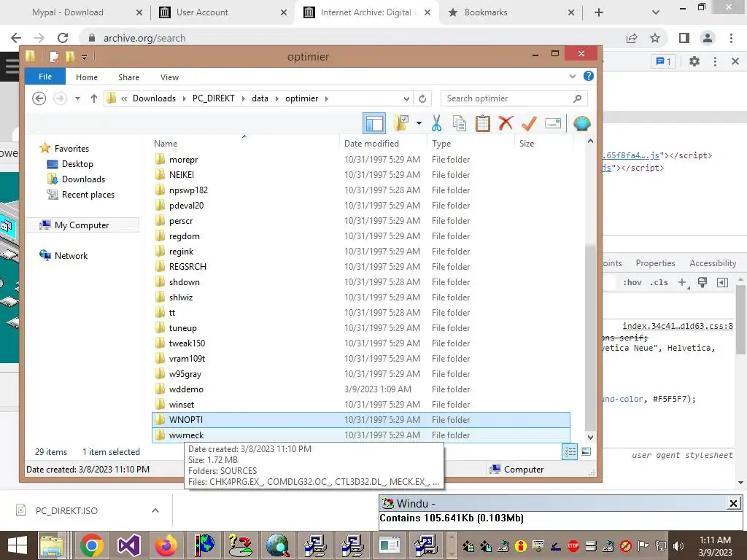This screenshot has width=747, height=560.
Task: Open quick access toolbar customize dropdown
Action: click(x=84, y=57)
